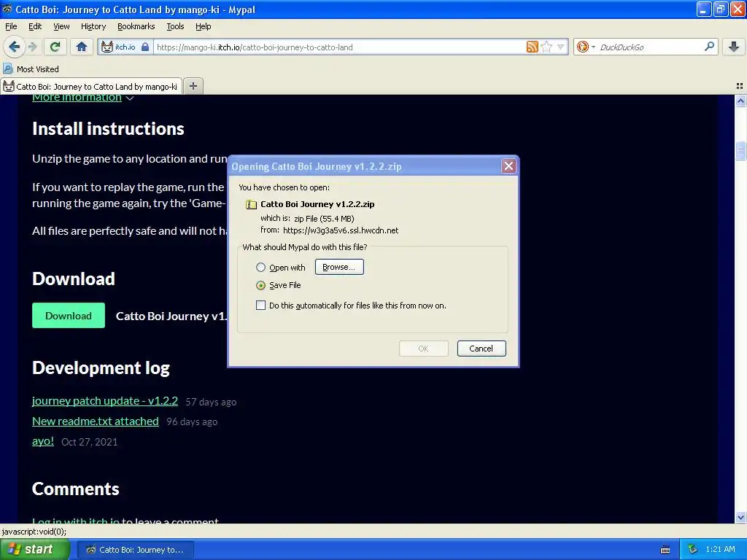Click the 1:21 AM clock
The width and height of the screenshot is (747, 560).
720,550
